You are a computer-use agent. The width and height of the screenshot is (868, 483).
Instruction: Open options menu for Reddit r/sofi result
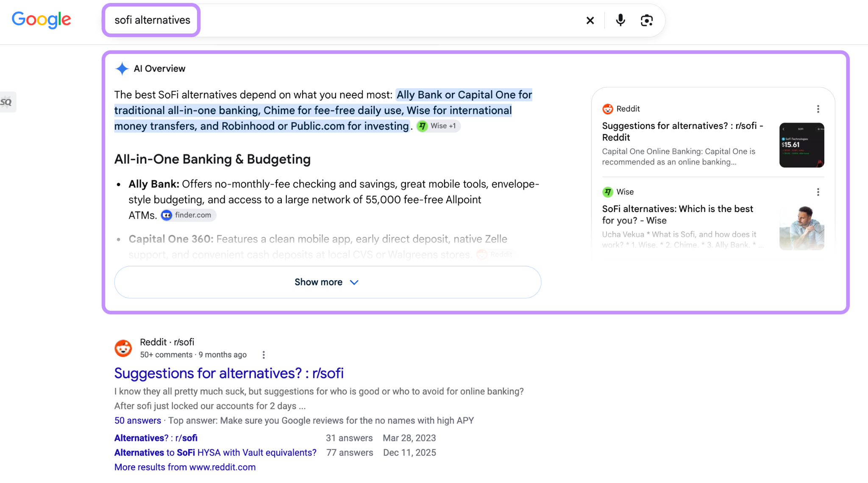[x=264, y=355]
